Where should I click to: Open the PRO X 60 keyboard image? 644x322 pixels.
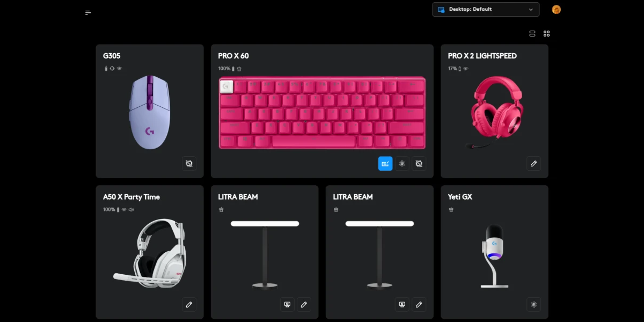point(322,113)
